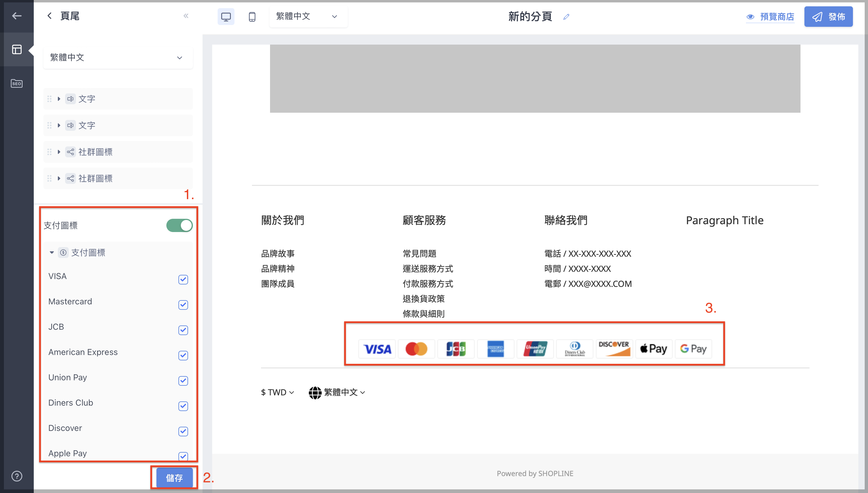
Task: Uncheck the Apple Pay checkbox
Action: (183, 456)
